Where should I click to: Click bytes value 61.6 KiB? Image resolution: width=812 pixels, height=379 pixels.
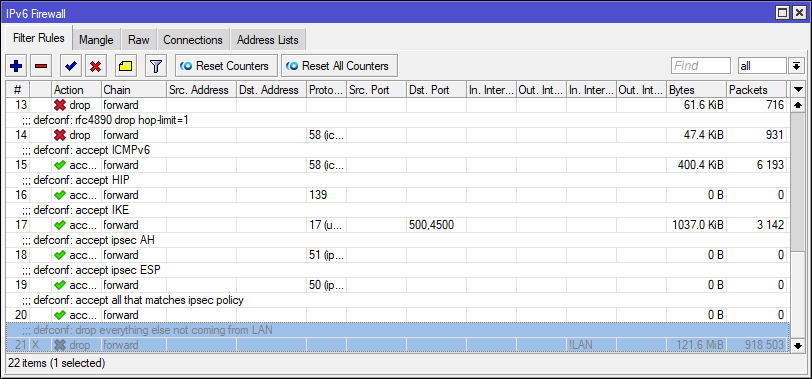click(703, 105)
